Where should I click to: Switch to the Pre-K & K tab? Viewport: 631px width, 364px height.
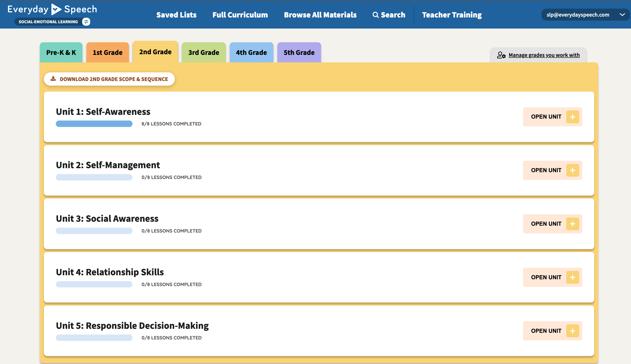point(61,52)
